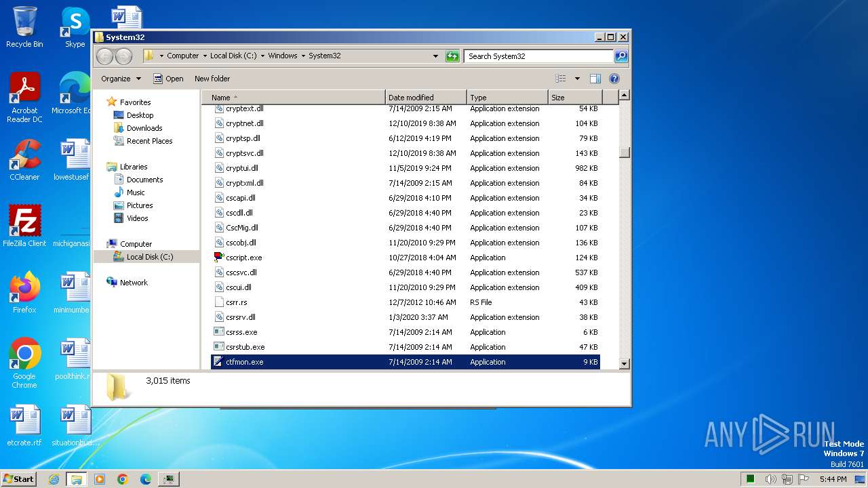Open Downloads under Favorites
868x488 pixels.
pyautogui.click(x=144, y=128)
